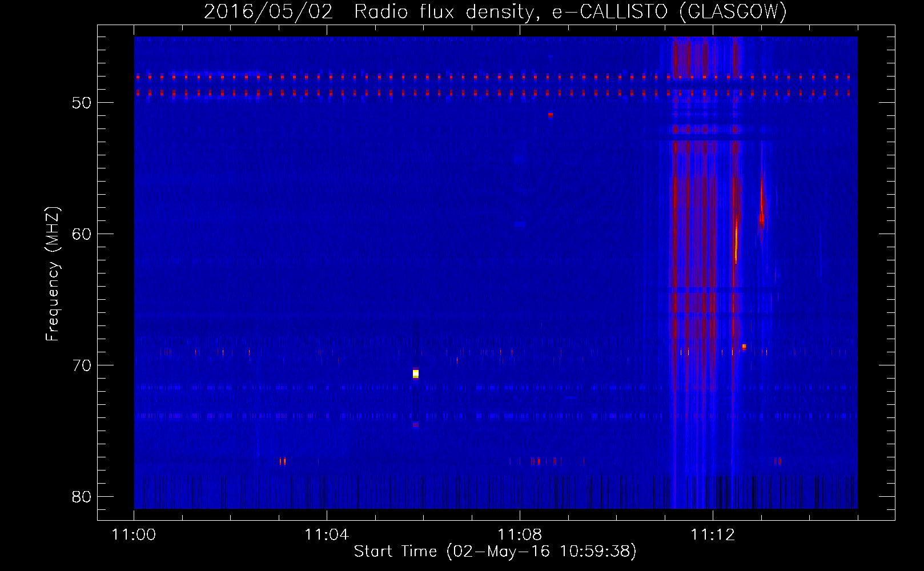Click the 11:12 time tick label
Image resolution: width=924 pixels, height=571 pixels.
point(713,534)
